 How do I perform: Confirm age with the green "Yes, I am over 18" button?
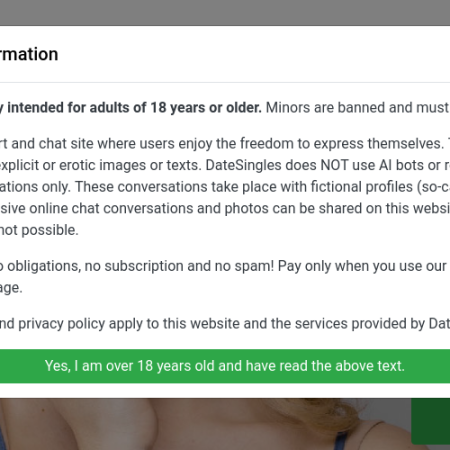225,366
